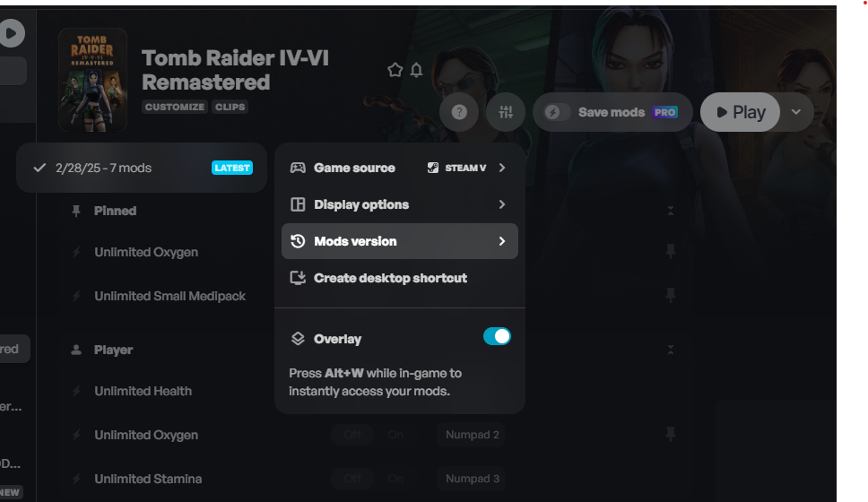Select the 2/28/25 - 7 mods version
Viewport: 868px width, 502px height.
point(142,168)
